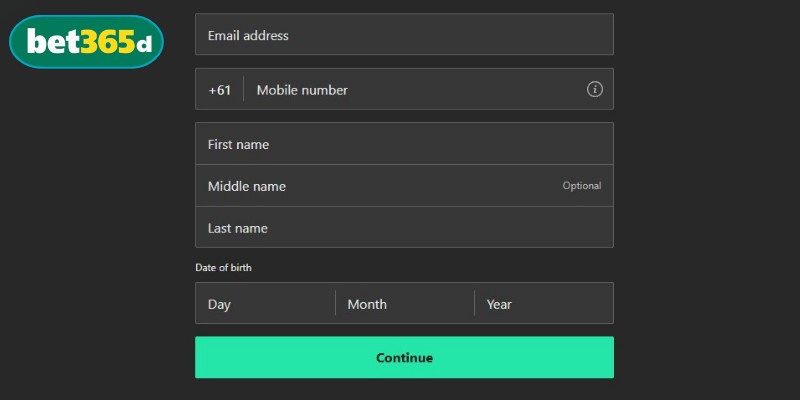This screenshot has width=800, height=400.
Task: Click the white 'bet' text in logo
Action: 52,42
